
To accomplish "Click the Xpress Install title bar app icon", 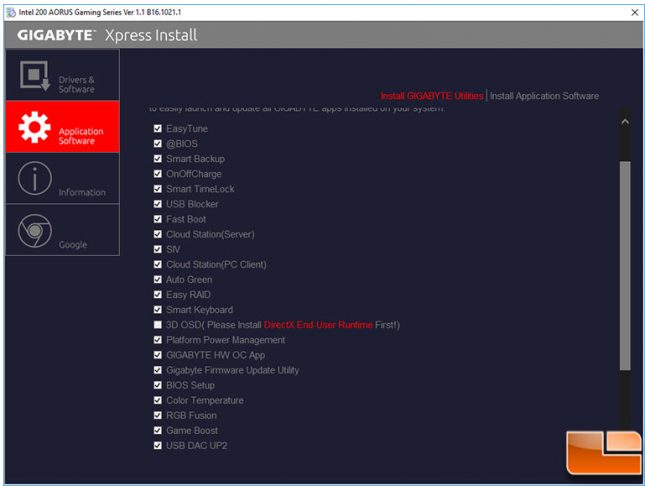I will click(11, 12).
